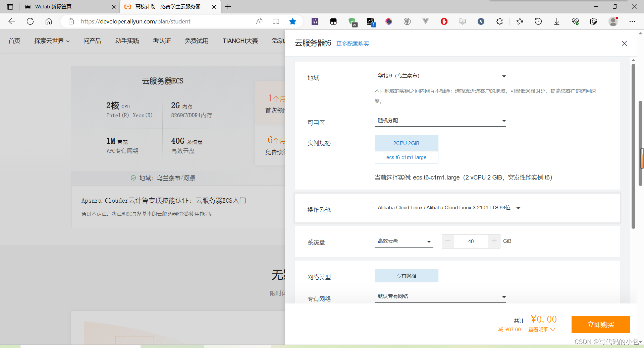Open 动手实践 in the navigation bar
This screenshot has height=348, width=644.
(x=127, y=41)
